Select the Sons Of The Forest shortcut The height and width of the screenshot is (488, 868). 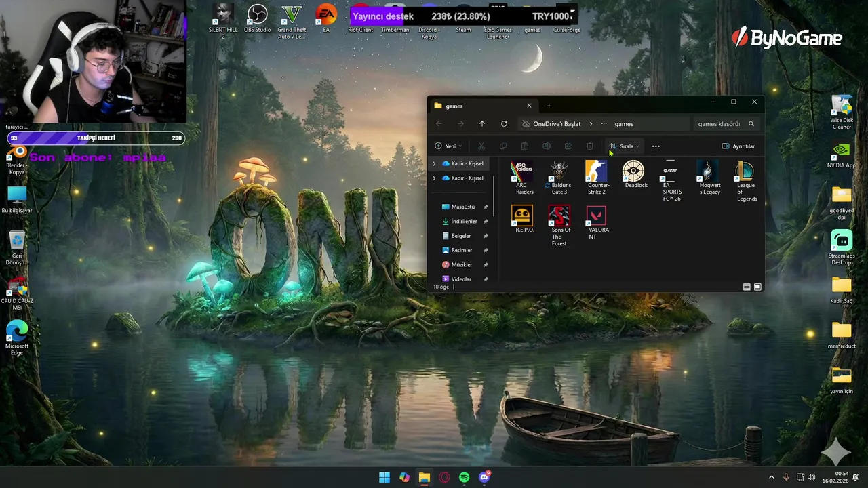(559, 226)
